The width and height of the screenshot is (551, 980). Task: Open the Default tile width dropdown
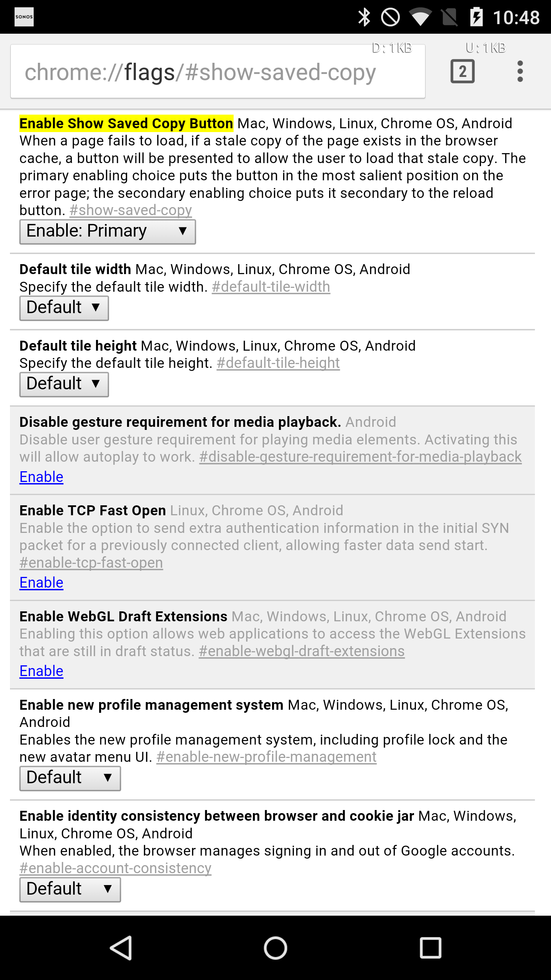click(64, 307)
